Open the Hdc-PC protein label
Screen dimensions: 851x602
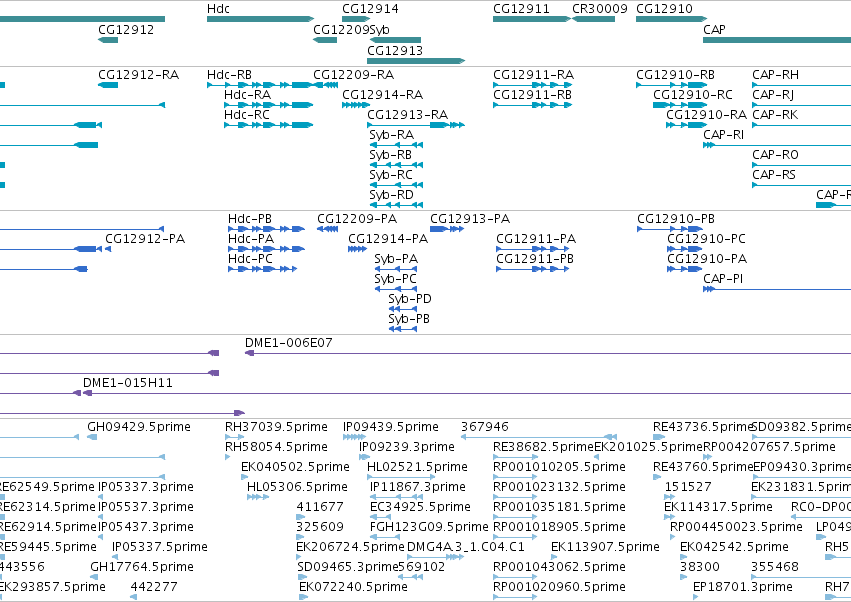click(250, 259)
